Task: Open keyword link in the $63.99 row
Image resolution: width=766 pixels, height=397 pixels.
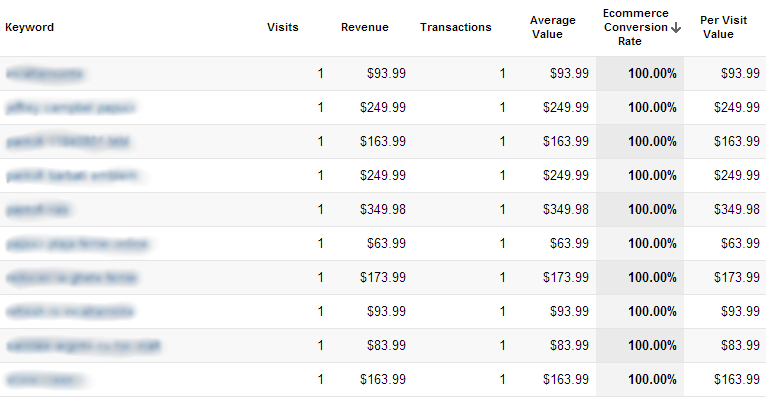Action: click(x=77, y=244)
